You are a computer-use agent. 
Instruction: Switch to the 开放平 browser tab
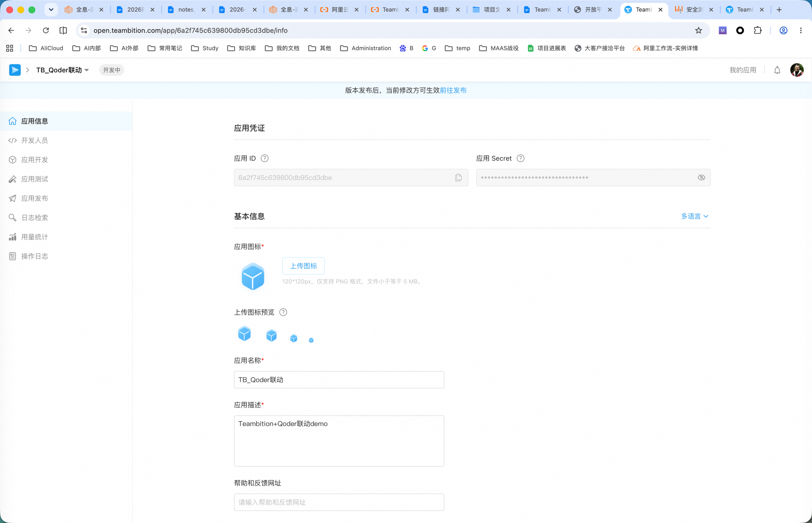pyautogui.click(x=593, y=10)
